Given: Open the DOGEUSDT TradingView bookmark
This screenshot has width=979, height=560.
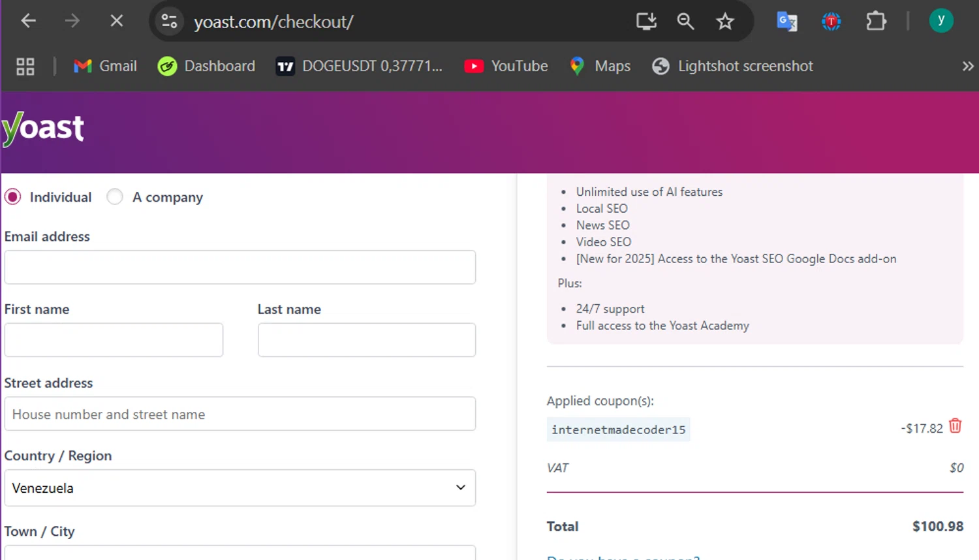Looking at the screenshot, I should tap(359, 66).
